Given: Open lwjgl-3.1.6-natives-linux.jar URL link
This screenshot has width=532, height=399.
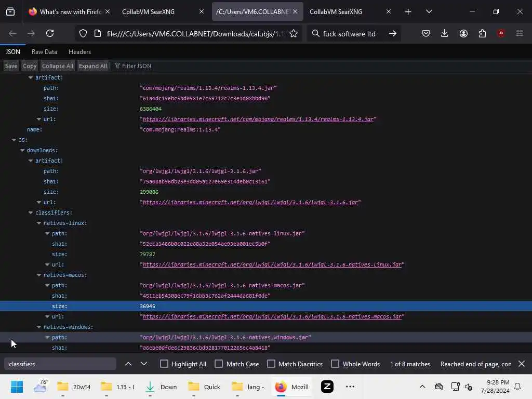Looking at the screenshot, I should 272,264.
